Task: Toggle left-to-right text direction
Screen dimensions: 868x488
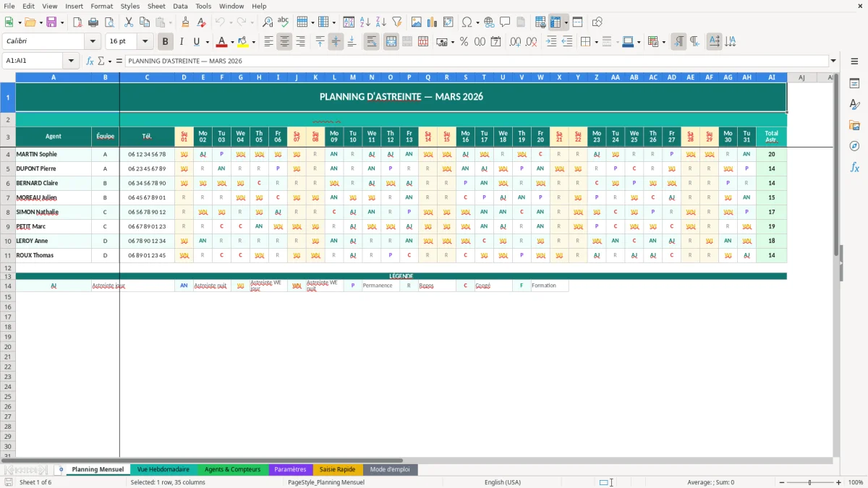Action: [x=678, y=42]
